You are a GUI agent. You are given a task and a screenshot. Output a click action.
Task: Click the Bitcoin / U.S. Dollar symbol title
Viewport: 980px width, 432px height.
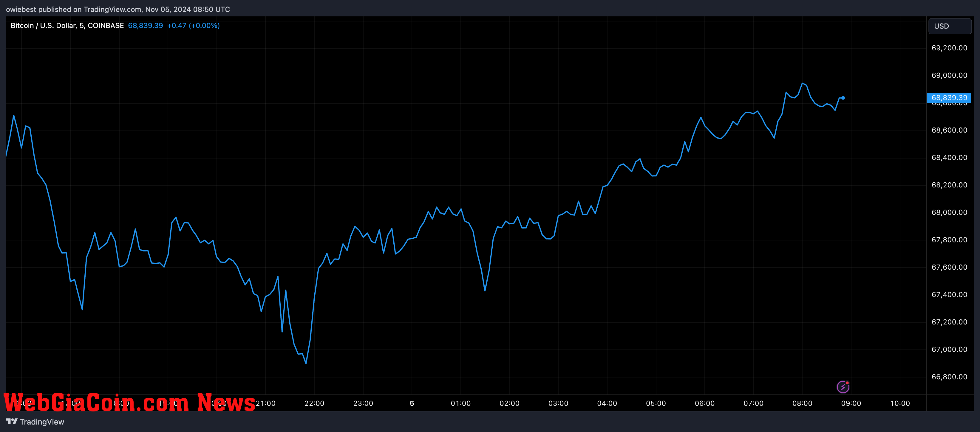coord(67,25)
